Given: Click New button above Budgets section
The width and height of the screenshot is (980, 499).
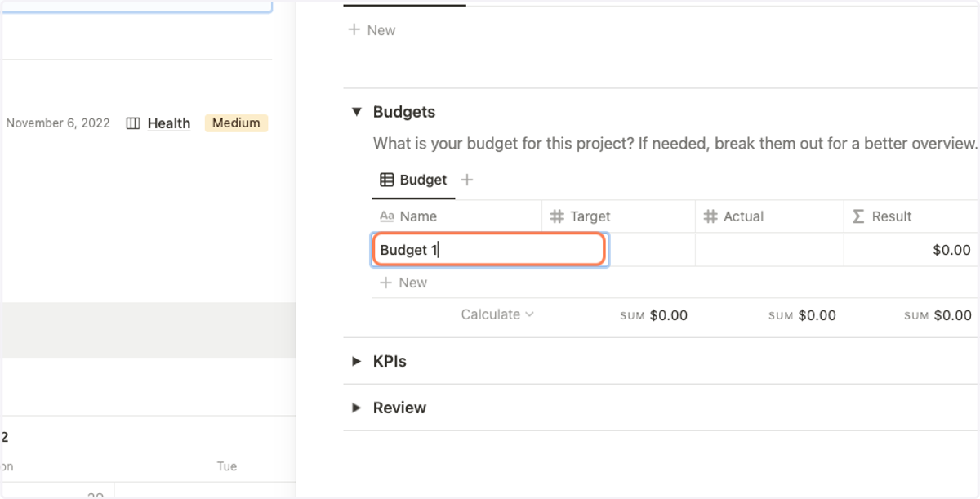Looking at the screenshot, I should (372, 30).
